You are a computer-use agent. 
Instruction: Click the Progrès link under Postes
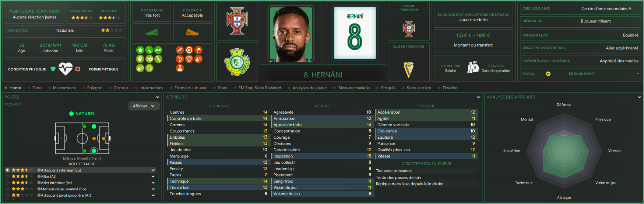tap(13, 104)
